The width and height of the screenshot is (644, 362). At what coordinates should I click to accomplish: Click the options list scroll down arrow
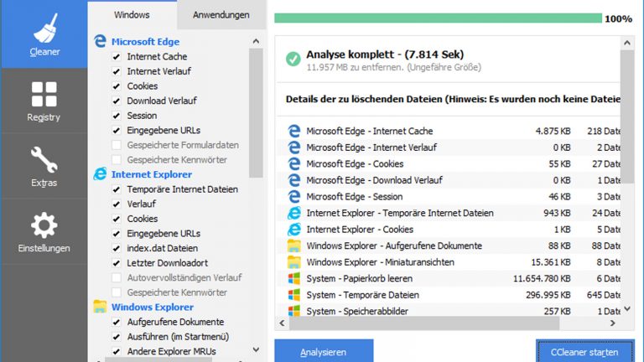coord(256,349)
